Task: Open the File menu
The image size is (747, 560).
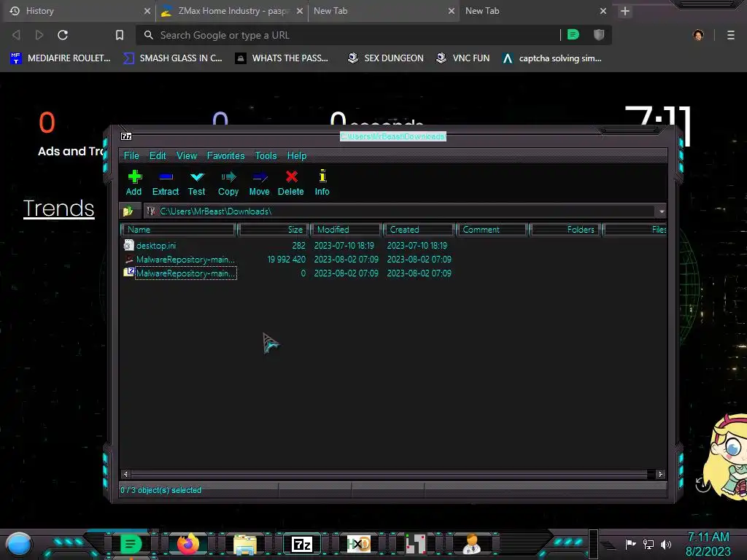Action: coord(131,156)
